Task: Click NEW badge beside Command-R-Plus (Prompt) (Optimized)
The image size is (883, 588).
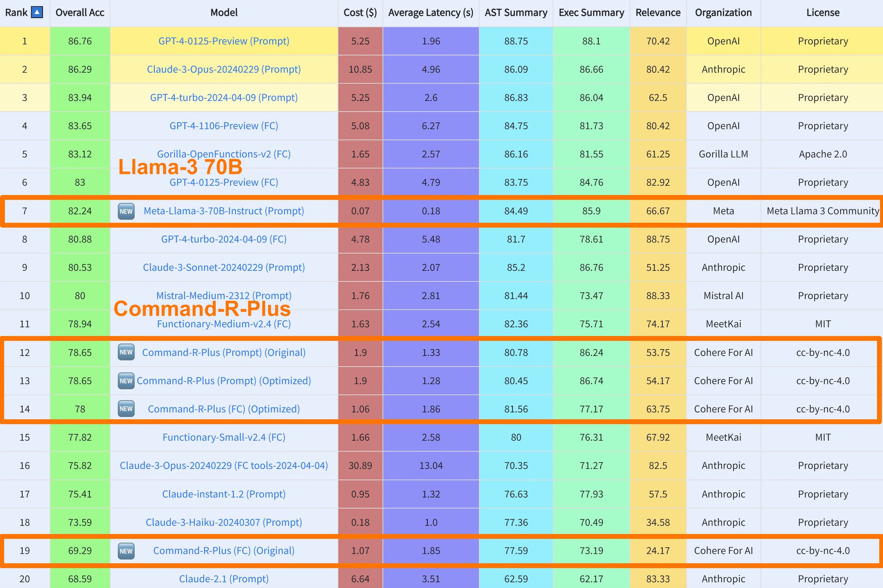Action: 126,381
